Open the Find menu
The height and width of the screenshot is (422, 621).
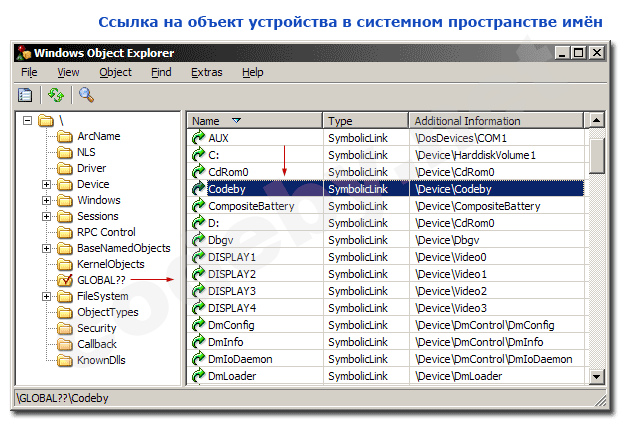coord(161,72)
